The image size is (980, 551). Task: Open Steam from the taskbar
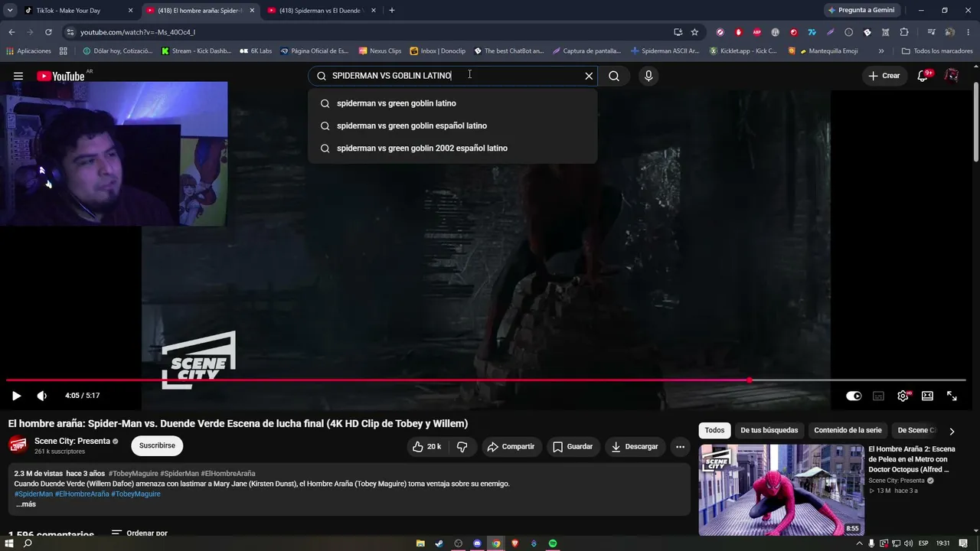pyautogui.click(x=439, y=543)
